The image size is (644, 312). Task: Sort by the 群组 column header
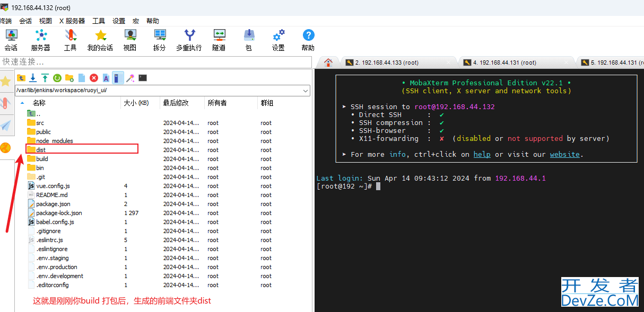267,103
